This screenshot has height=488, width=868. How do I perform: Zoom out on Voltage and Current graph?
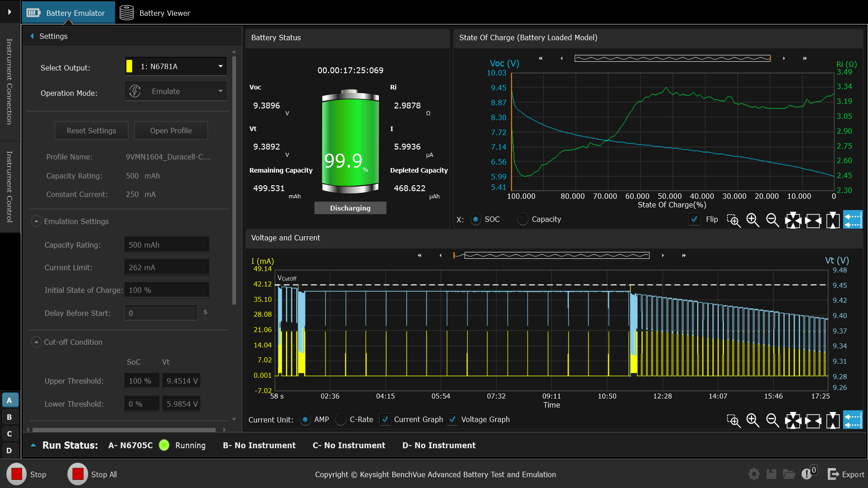point(773,421)
